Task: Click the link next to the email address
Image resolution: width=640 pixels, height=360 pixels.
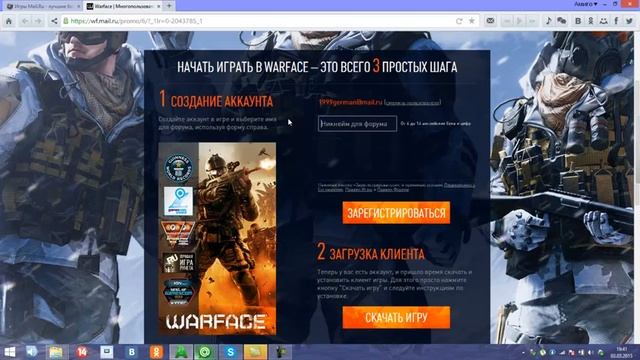Action: pos(412,102)
